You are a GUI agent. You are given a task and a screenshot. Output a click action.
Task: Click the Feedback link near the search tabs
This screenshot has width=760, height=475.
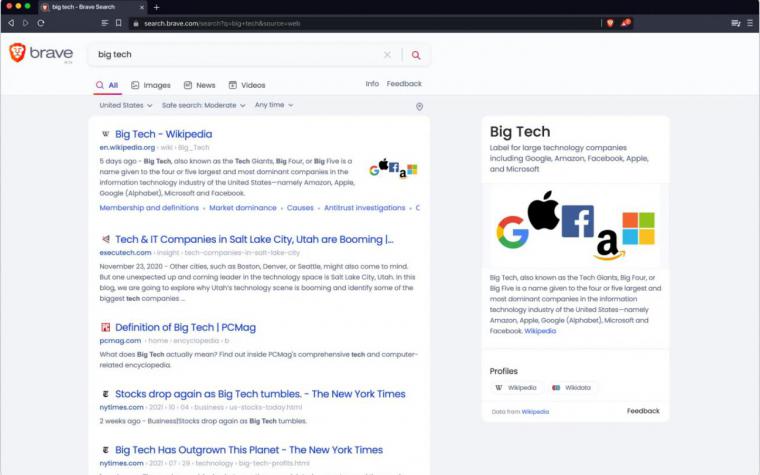[404, 84]
